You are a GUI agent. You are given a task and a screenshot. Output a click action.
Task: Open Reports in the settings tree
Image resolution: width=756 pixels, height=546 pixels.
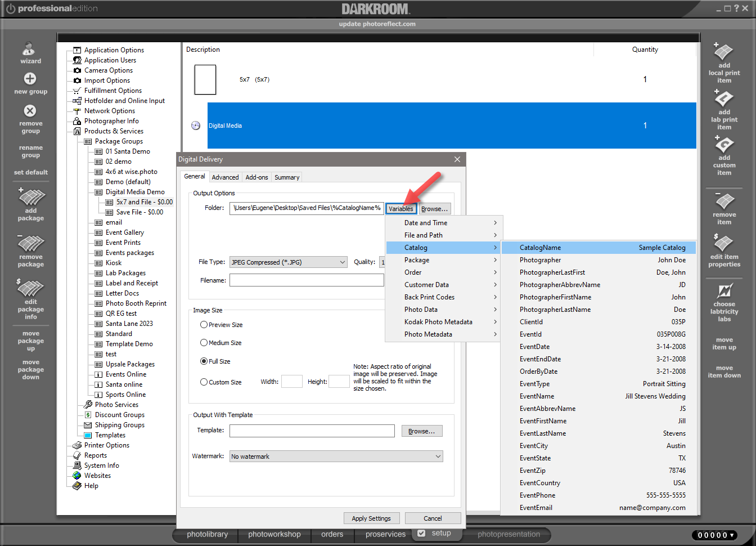click(96, 455)
